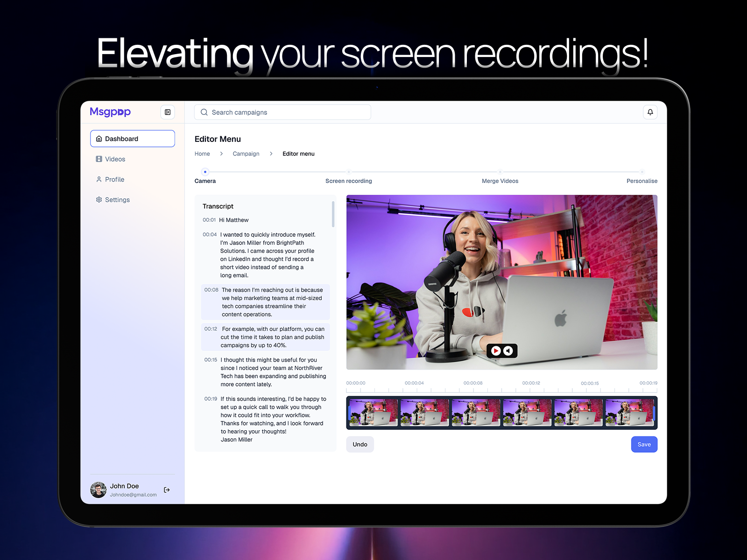Viewport: 747px width, 560px height.
Task: Click the Settings gear icon
Action: coord(99,200)
